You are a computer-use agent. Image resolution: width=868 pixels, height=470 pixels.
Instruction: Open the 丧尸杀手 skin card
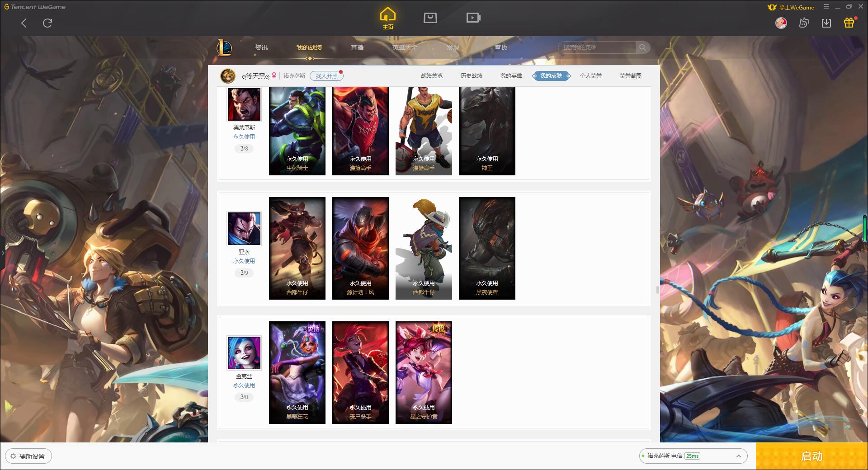coord(360,372)
